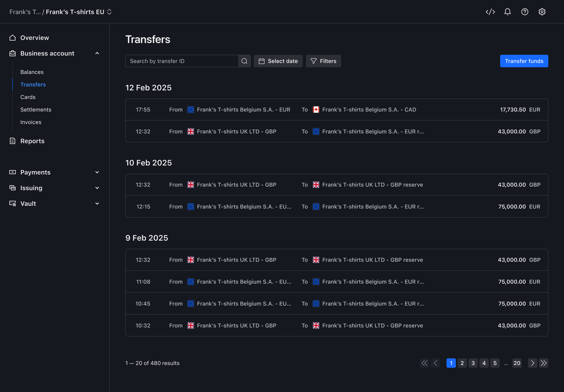Open the account switcher next to Frank's T-shirts EU
Image resolution: width=564 pixels, height=392 pixels.
109,12
